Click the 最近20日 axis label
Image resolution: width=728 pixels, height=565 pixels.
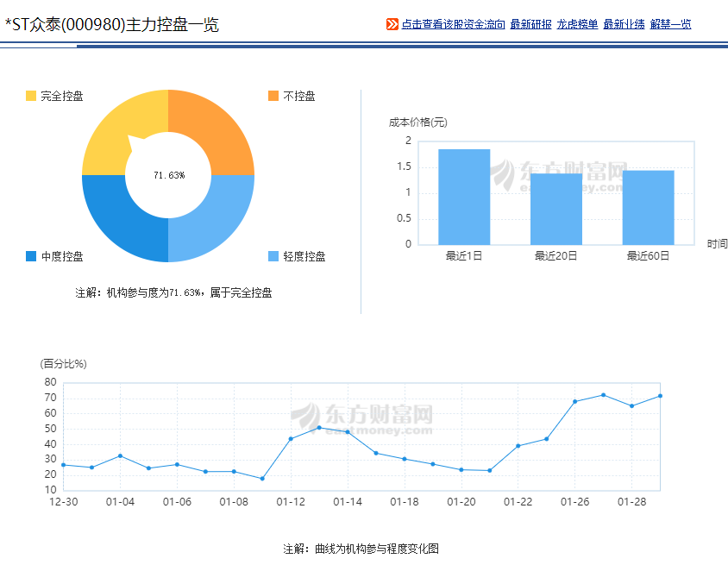tap(555, 256)
